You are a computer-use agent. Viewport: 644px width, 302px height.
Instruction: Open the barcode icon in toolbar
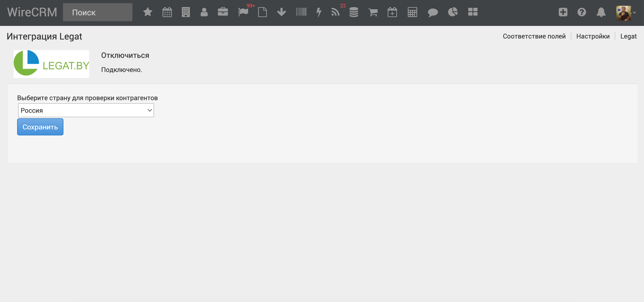(301, 12)
